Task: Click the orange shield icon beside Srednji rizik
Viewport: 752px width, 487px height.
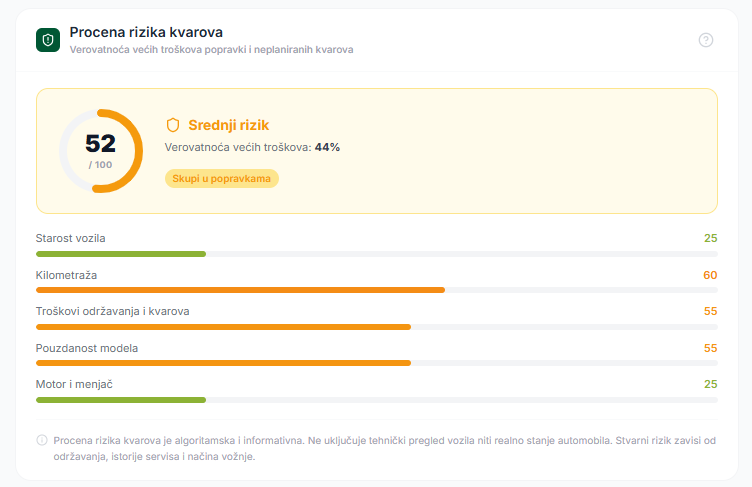Action: [x=173, y=125]
